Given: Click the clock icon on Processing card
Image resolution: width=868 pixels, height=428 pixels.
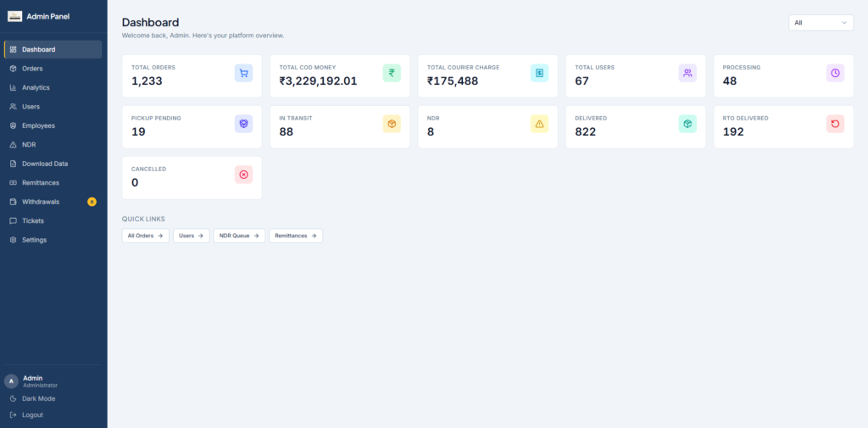Looking at the screenshot, I should click(835, 73).
